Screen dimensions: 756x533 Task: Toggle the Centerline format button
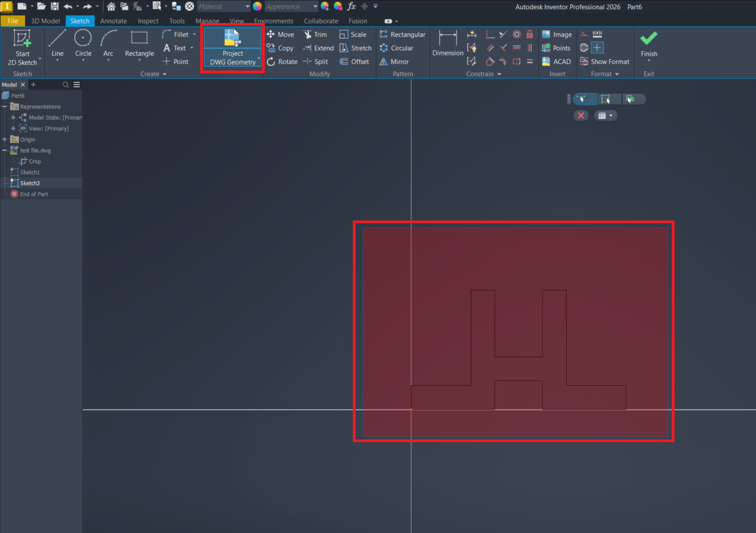pos(584,48)
